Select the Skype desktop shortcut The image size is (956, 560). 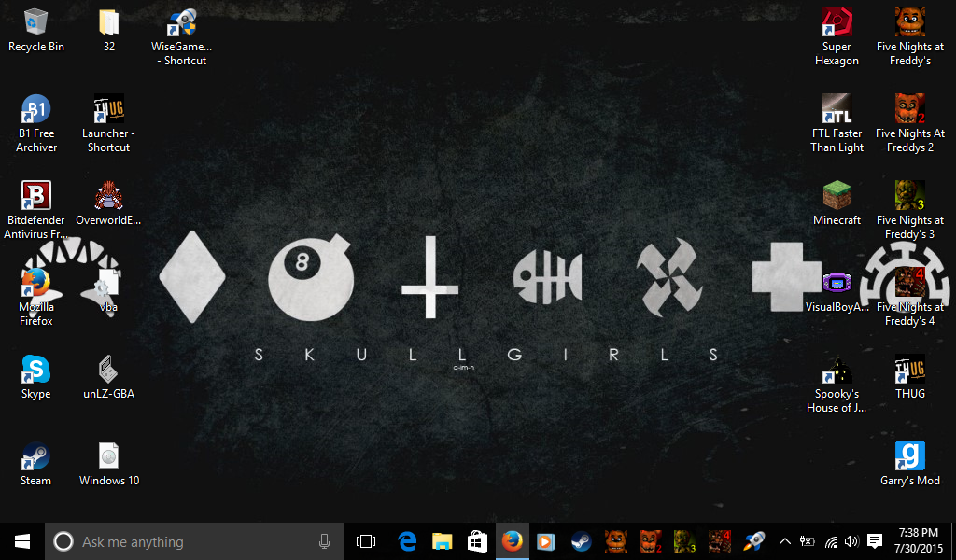[x=36, y=378]
